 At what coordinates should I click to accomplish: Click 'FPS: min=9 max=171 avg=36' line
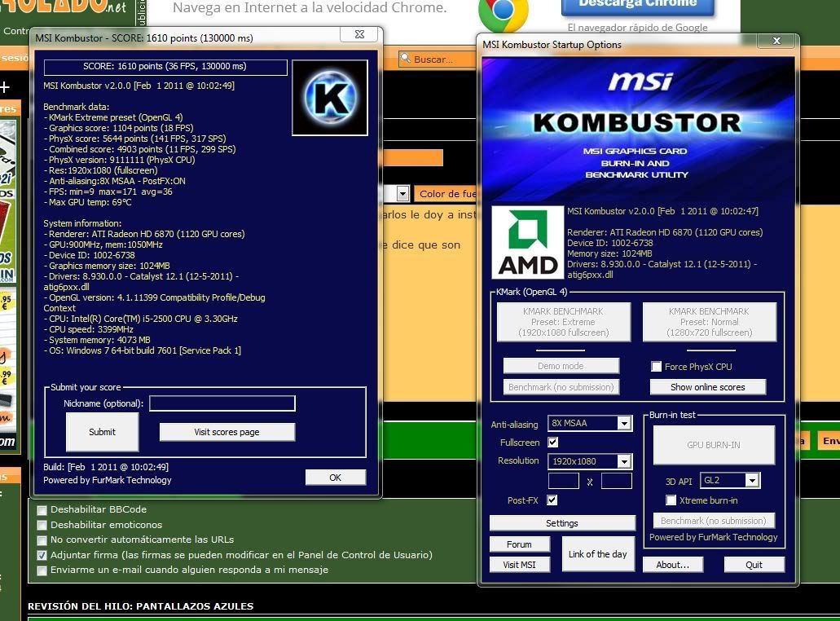pyautogui.click(x=108, y=192)
